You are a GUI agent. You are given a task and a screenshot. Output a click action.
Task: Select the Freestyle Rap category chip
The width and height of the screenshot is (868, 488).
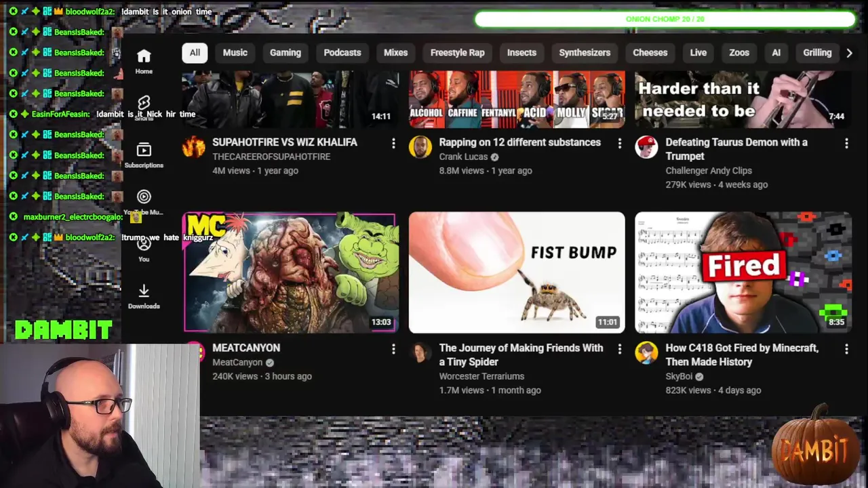458,53
